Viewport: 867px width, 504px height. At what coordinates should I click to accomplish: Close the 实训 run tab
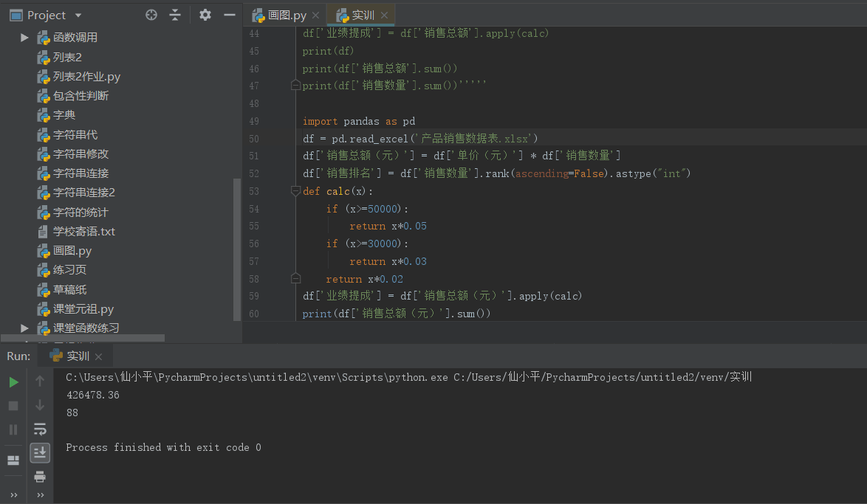point(98,356)
